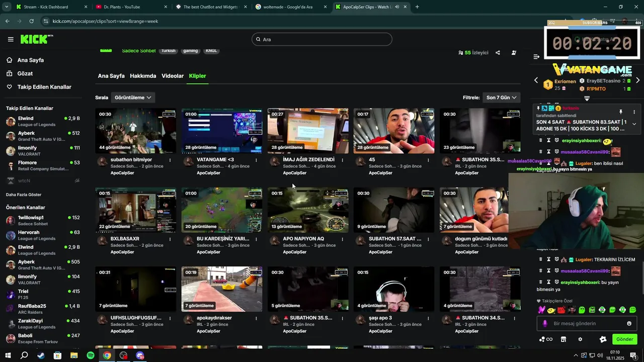Viewport: 644px width, 362px height.
Task: Send chat message with Gönder button
Action: coord(624,339)
